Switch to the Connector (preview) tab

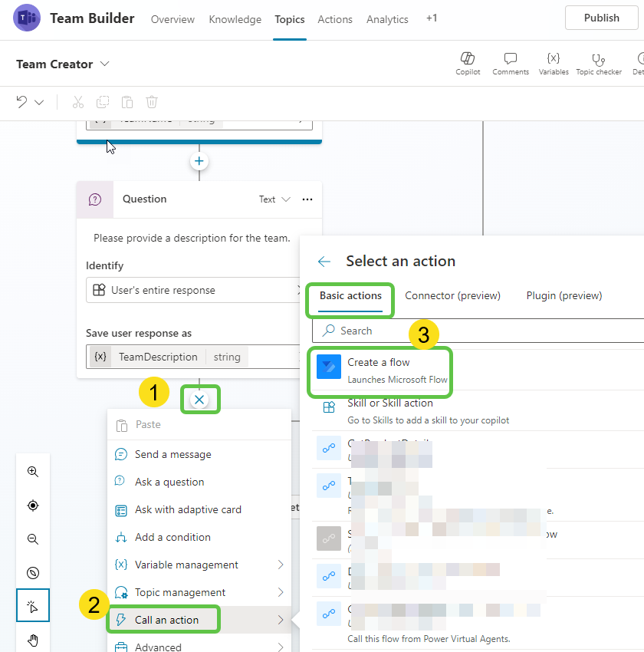pyautogui.click(x=453, y=295)
